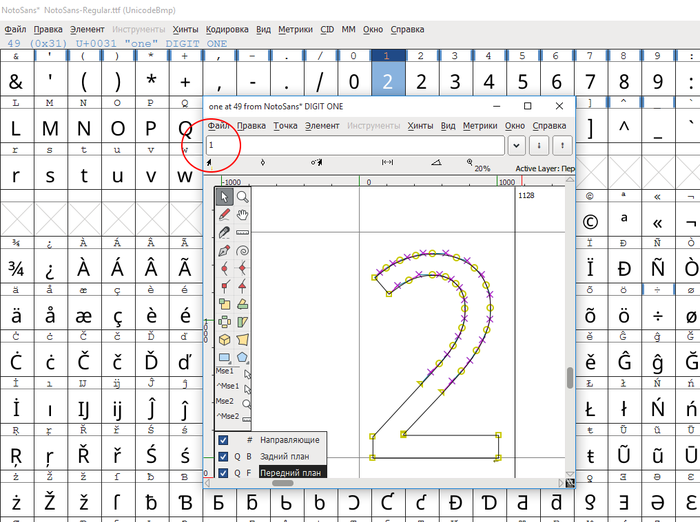This screenshot has width=700, height=522.
Task: Toggle visibility of Направляющие layer
Action: [223, 440]
